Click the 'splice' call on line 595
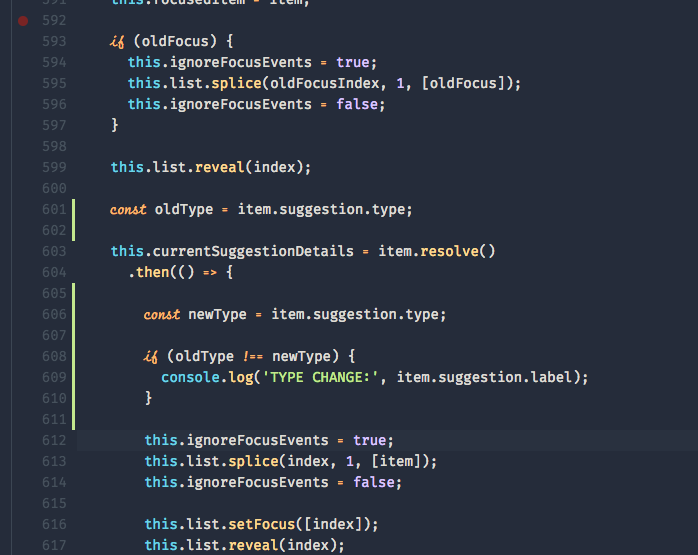 (236, 83)
